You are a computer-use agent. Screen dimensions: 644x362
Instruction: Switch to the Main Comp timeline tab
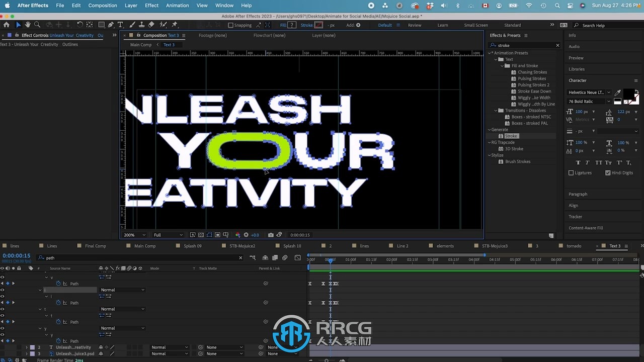[x=145, y=246]
